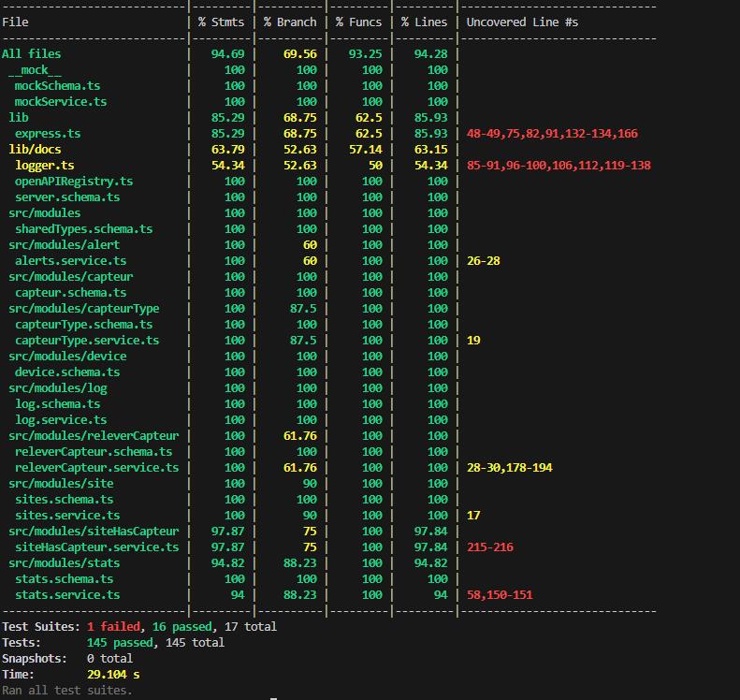The height and width of the screenshot is (700, 740).
Task: Click file name alerts.service.ts
Action: [70, 261]
